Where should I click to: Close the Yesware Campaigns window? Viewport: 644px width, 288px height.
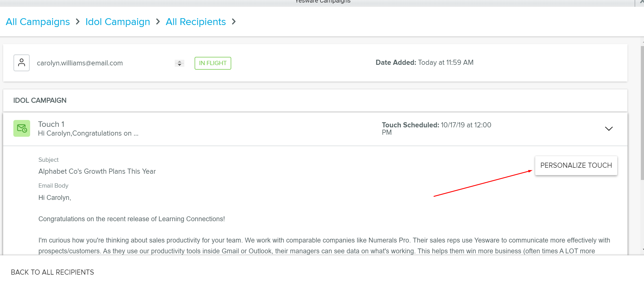tap(641, 2)
